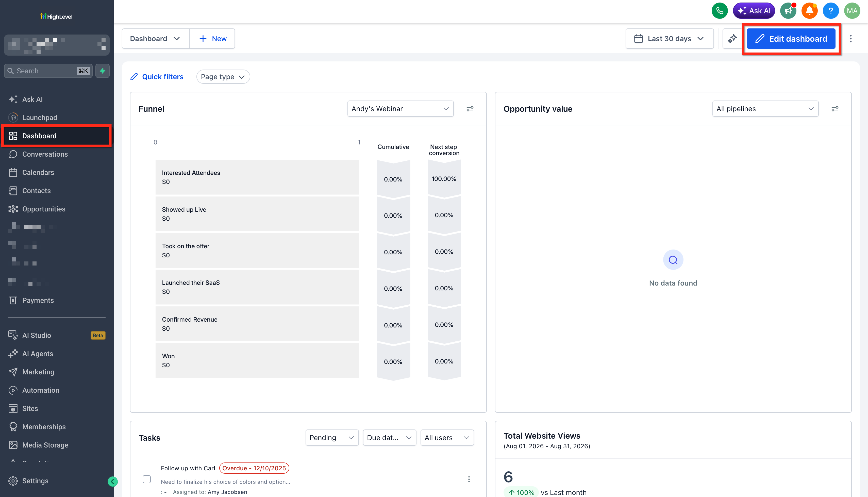This screenshot has width=868, height=497.
Task: Click the Confirmed Revenue funnel stage
Action: (257, 324)
